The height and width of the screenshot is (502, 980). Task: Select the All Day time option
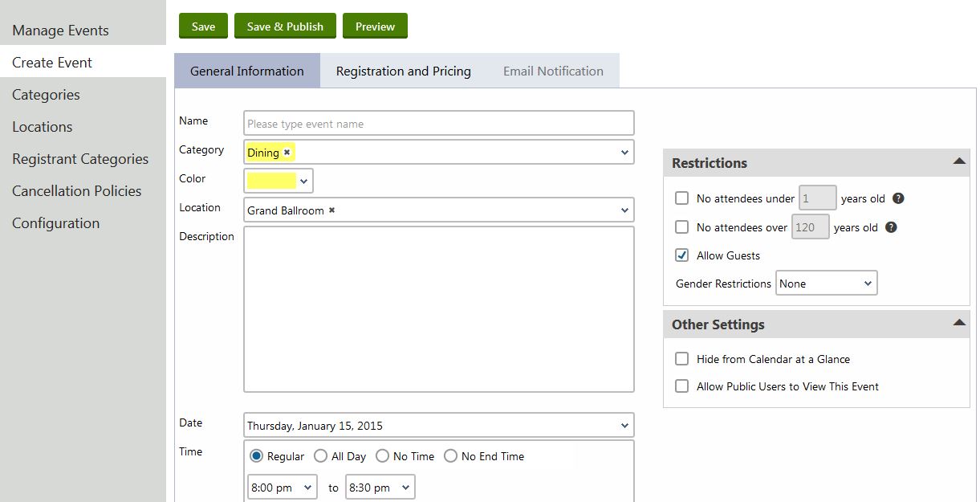(x=319, y=456)
